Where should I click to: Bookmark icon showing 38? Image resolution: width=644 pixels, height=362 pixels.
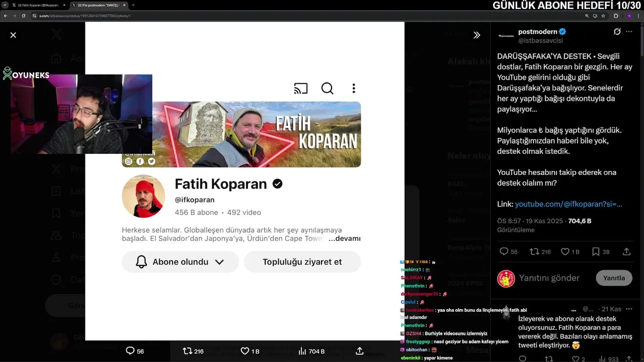click(596, 251)
